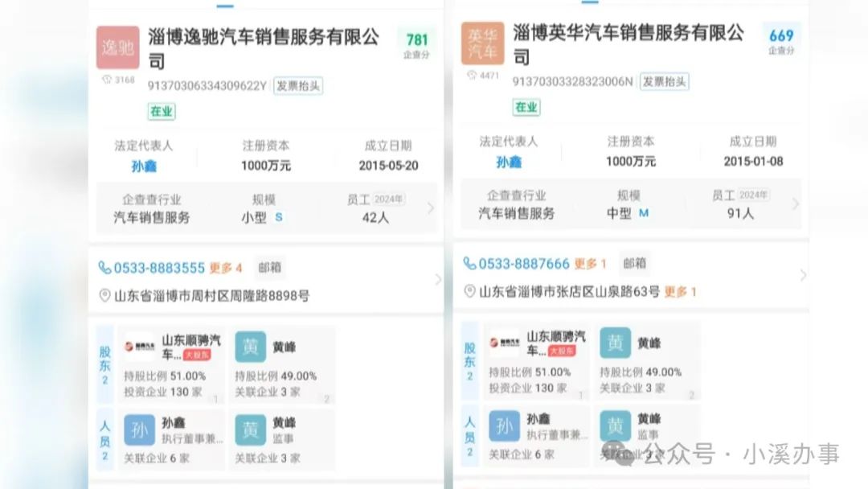The height and width of the screenshot is (489, 868).
Task: Click establishment date 2015-01-08
Action: pyautogui.click(x=753, y=162)
